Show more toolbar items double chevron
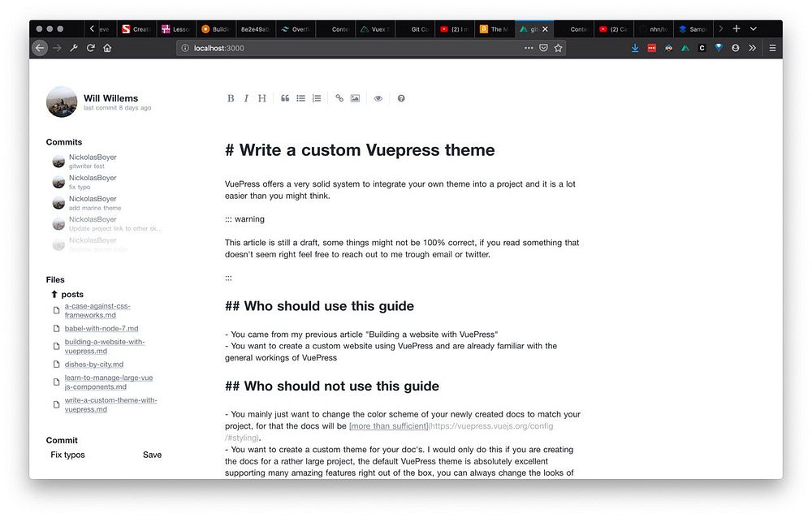812x518 pixels. click(x=753, y=48)
